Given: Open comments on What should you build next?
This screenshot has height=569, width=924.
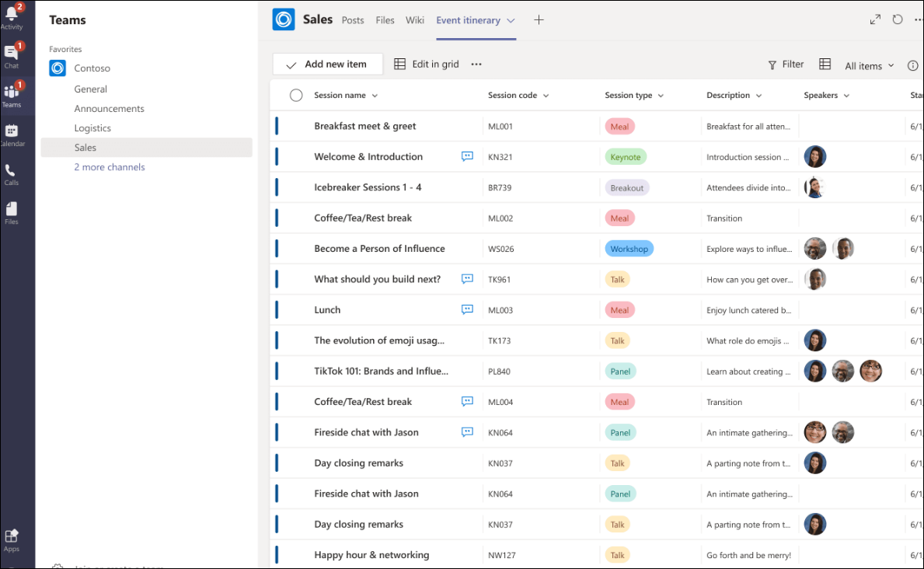Looking at the screenshot, I should click(x=467, y=279).
